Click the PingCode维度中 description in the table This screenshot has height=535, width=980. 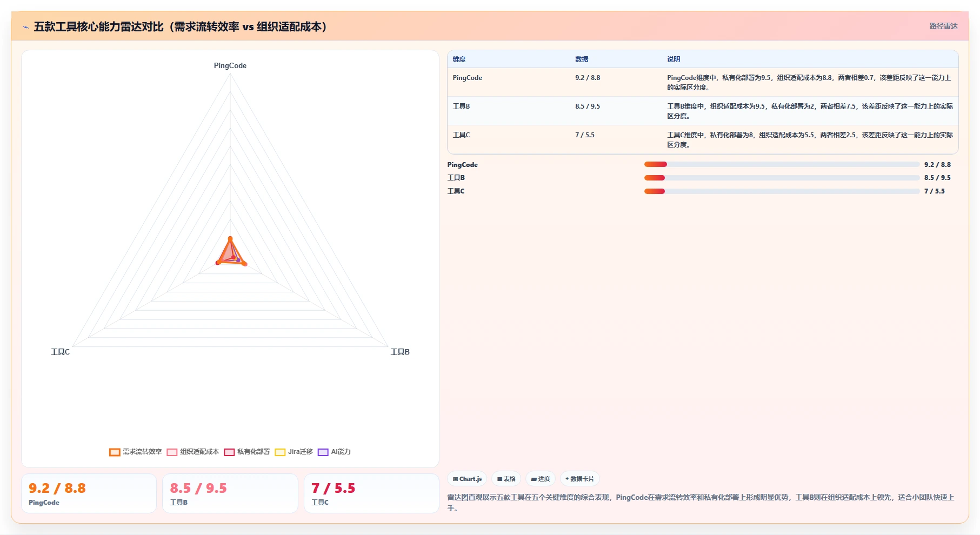tap(809, 83)
